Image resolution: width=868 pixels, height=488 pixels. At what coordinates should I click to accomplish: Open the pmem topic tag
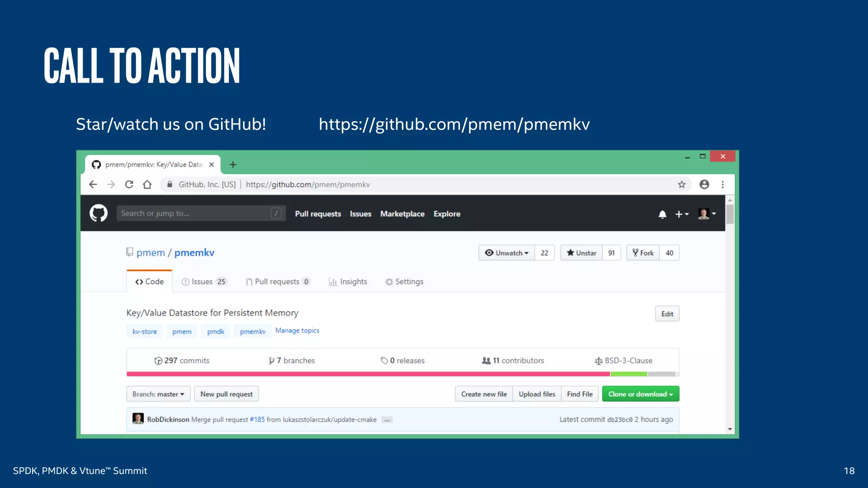click(182, 331)
